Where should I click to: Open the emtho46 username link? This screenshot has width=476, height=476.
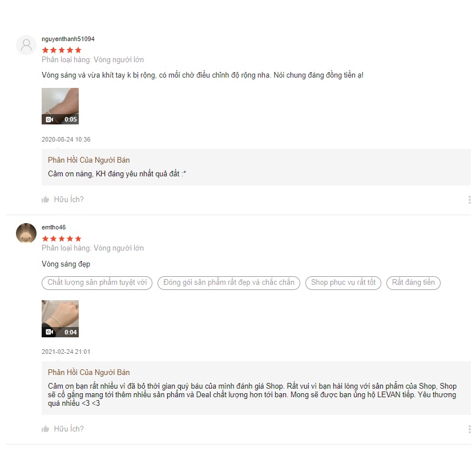click(54, 227)
